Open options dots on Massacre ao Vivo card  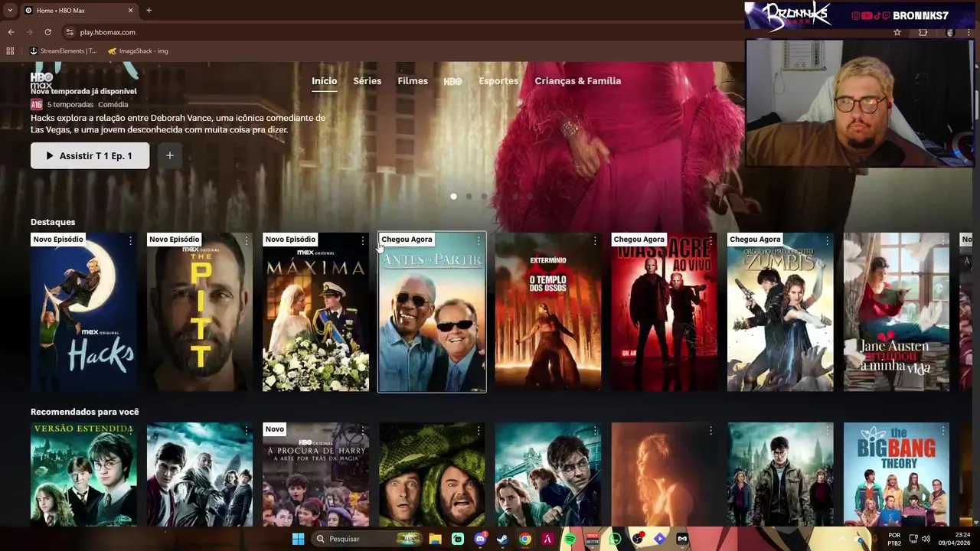point(710,241)
